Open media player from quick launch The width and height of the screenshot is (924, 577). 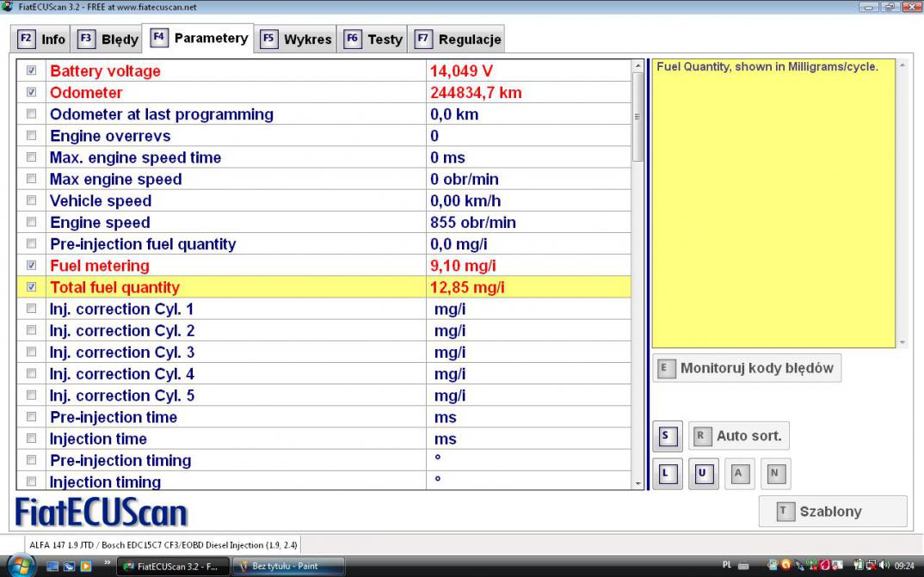pos(85,566)
